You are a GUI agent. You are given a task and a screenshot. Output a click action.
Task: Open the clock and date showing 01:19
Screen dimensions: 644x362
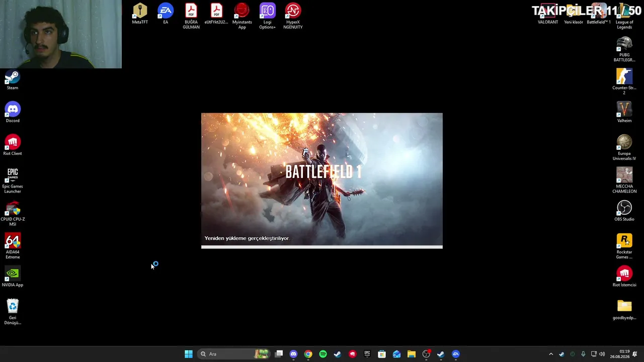tap(620, 354)
